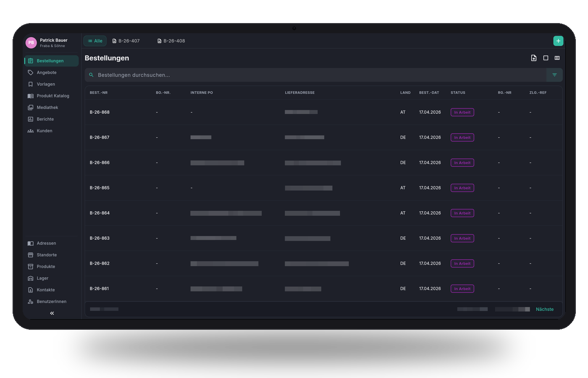This screenshot has height=378, width=588.
Task: Collapse the sidebar with double chevron
Action: coord(52,313)
